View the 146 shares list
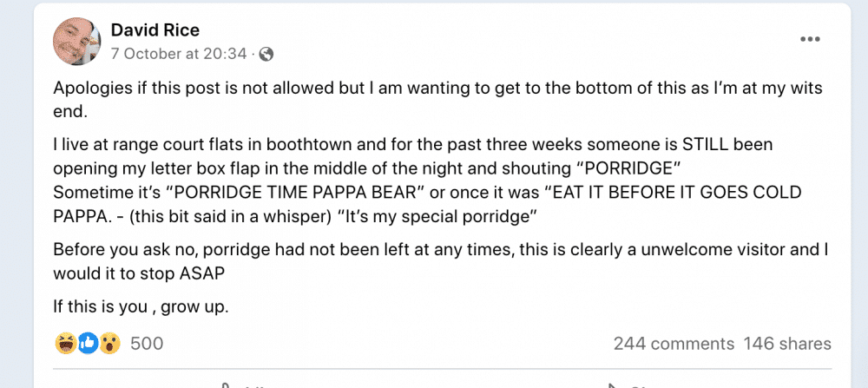This screenshot has height=388, width=868. 787,344
